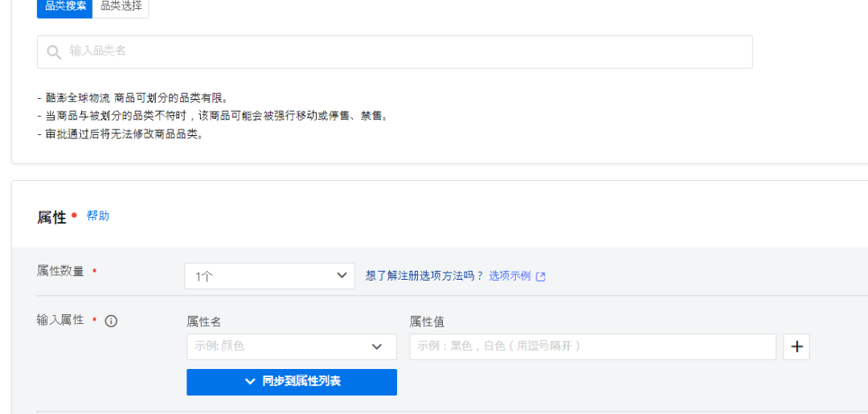Open the 帮助 link next to 属性

[98, 216]
